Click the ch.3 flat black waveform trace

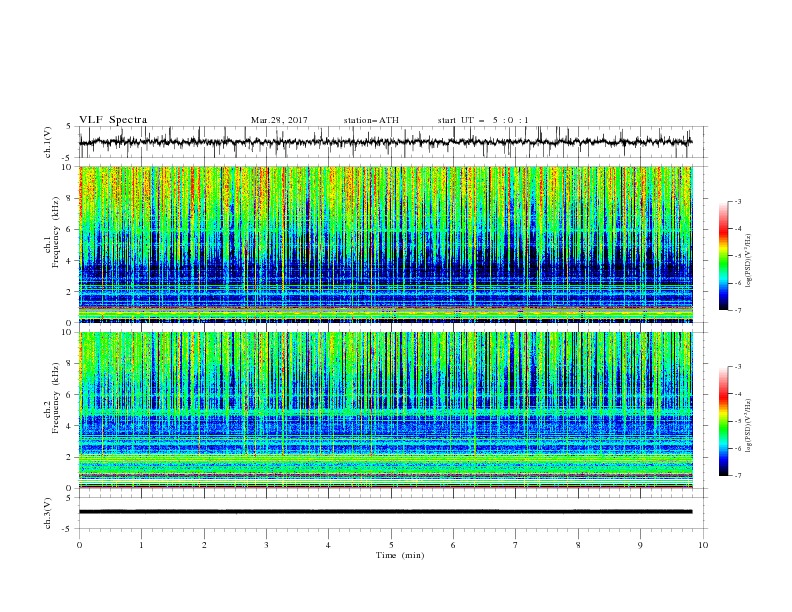tap(385, 512)
